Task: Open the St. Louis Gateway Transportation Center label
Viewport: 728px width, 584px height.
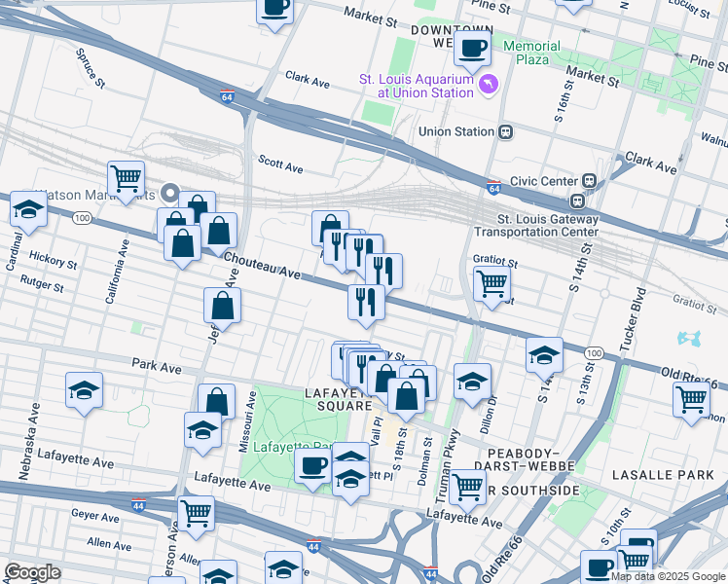Action: 536,225
